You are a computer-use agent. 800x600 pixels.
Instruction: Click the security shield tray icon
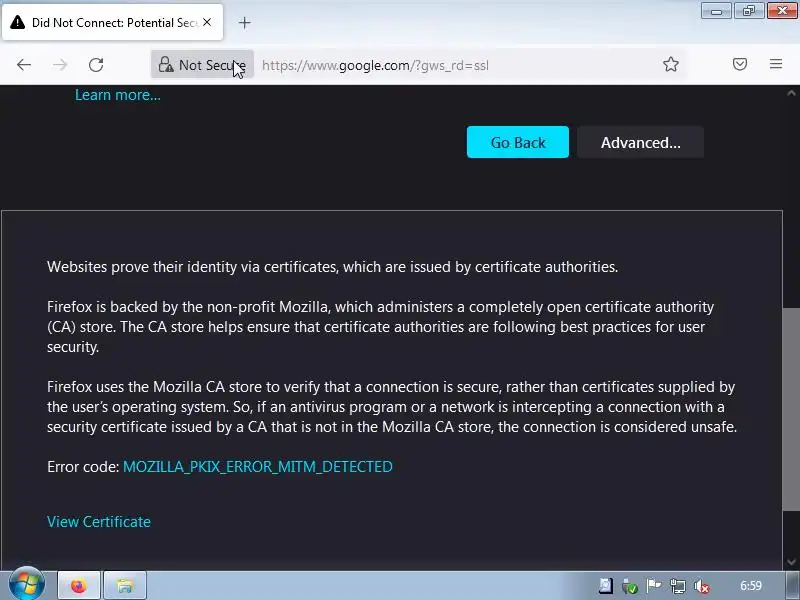point(630,586)
